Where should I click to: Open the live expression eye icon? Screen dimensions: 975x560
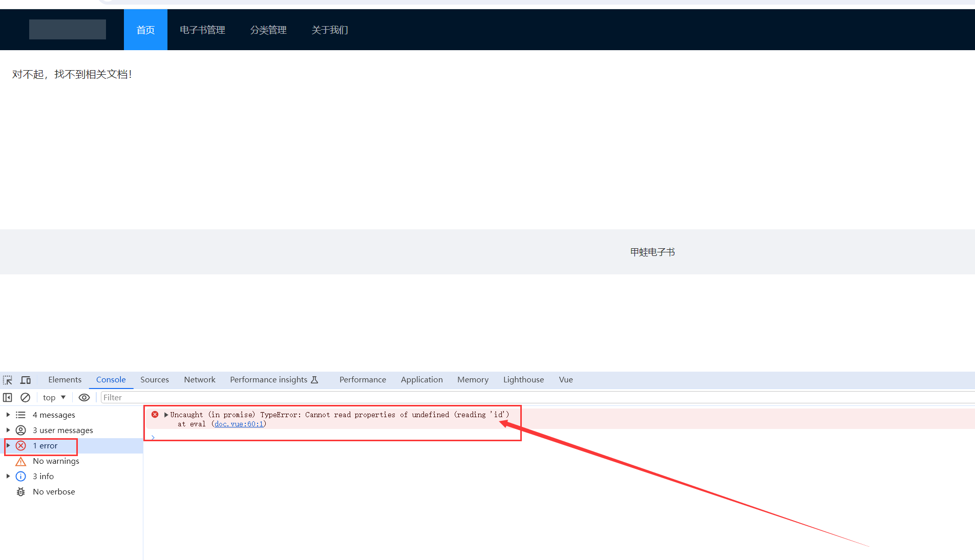click(x=84, y=398)
